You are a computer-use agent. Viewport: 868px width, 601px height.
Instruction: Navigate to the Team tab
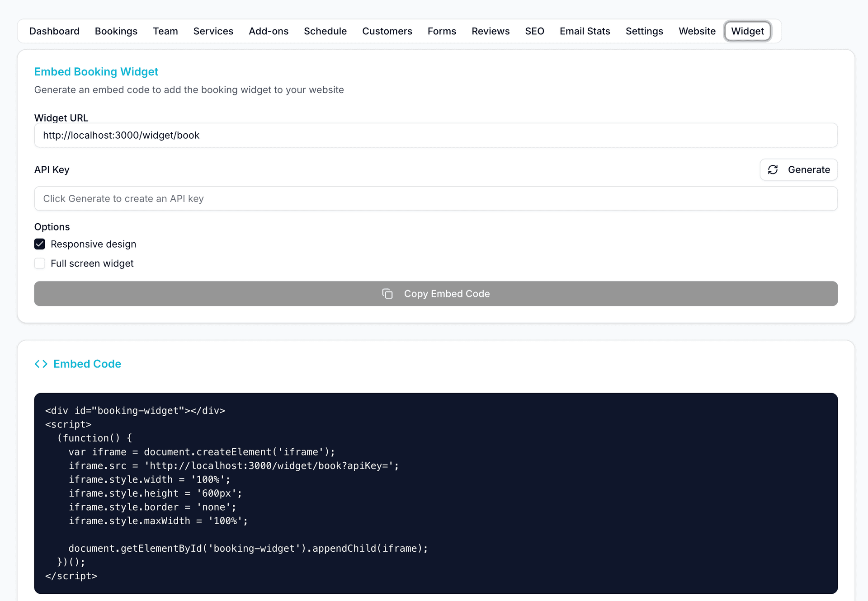165,31
